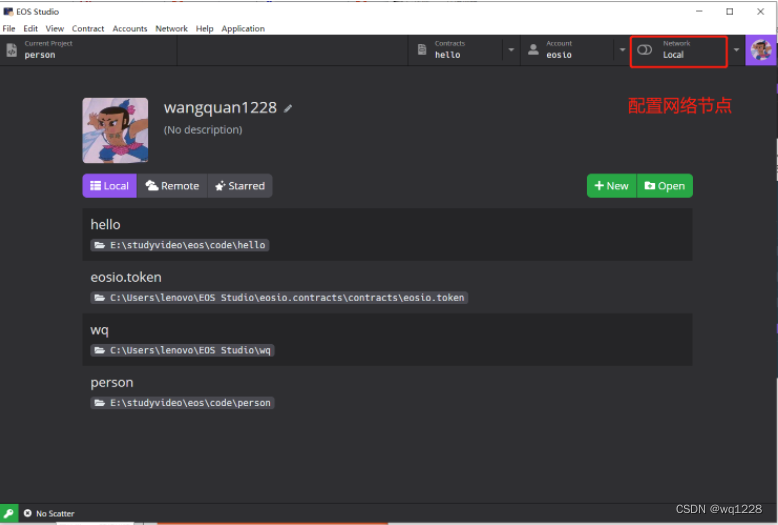
Task: Expand the Contracts dropdown arrow
Action: pos(511,50)
